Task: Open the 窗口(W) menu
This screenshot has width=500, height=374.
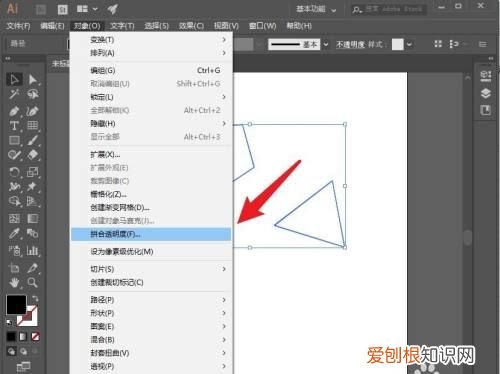Action: [x=262, y=26]
